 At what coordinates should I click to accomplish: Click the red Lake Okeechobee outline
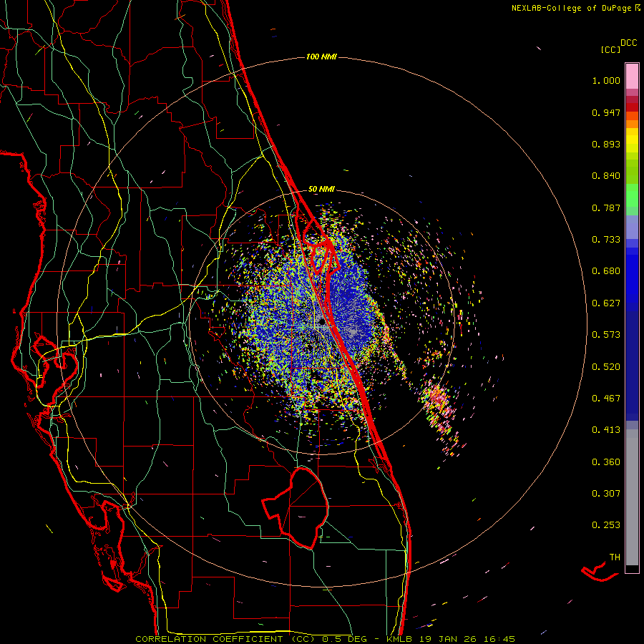(296, 508)
